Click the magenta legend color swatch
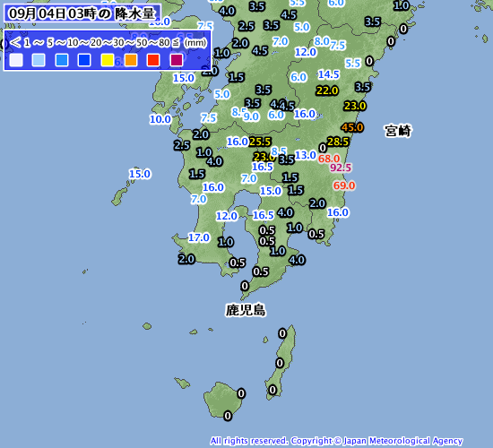 tap(177, 60)
